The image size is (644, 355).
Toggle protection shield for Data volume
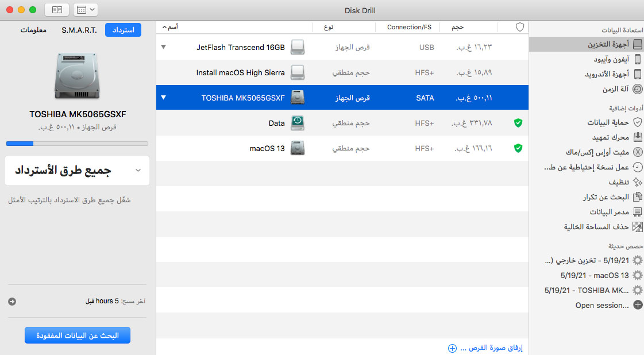[518, 122]
